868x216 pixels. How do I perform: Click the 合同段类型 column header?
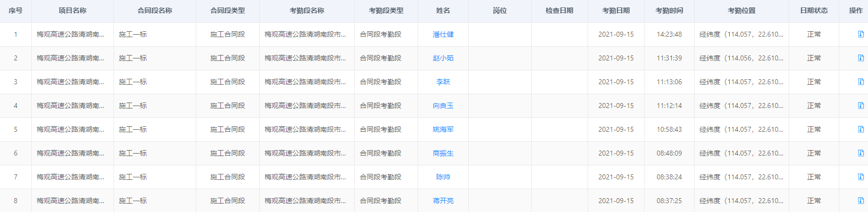(x=227, y=10)
